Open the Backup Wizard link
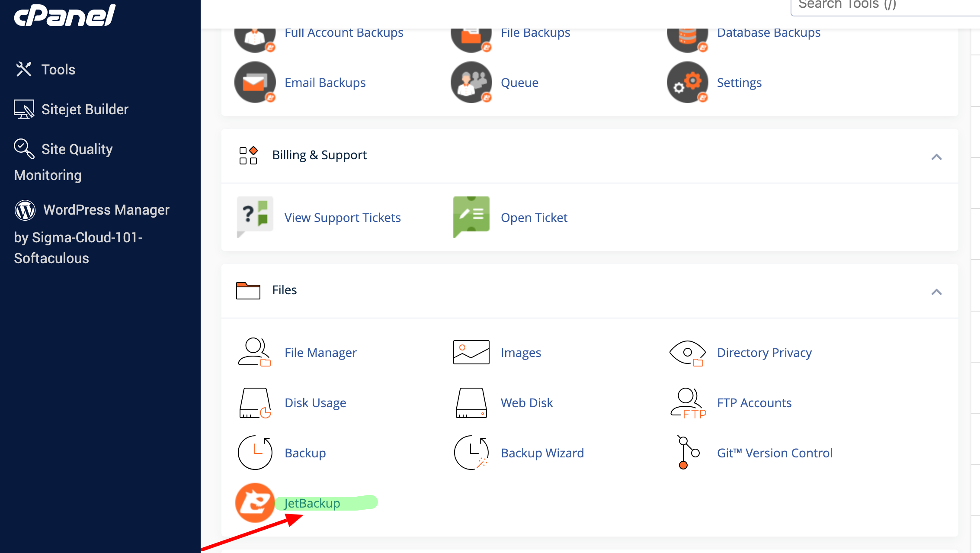The height and width of the screenshot is (553, 980). pos(542,453)
